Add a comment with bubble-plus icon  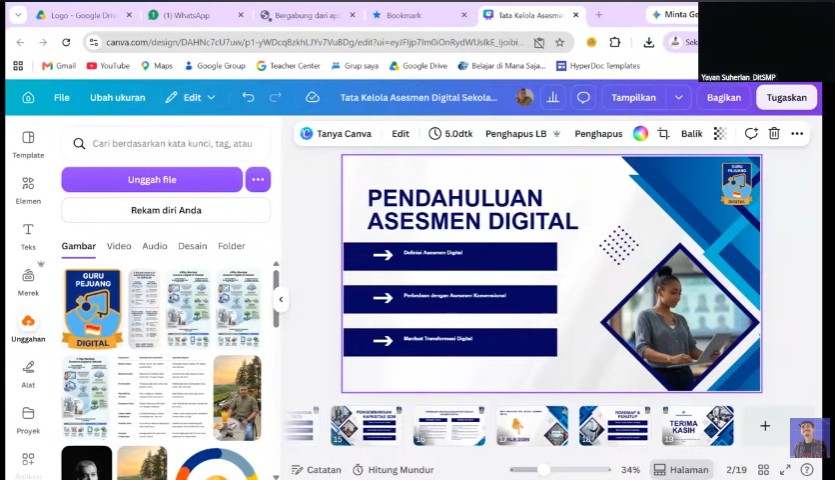pos(751,134)
